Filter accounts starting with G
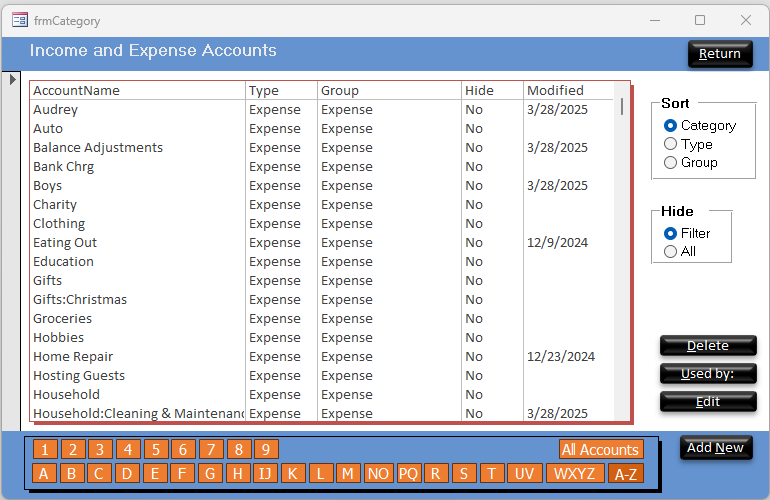770x500 pixels. tap(210, 474)
